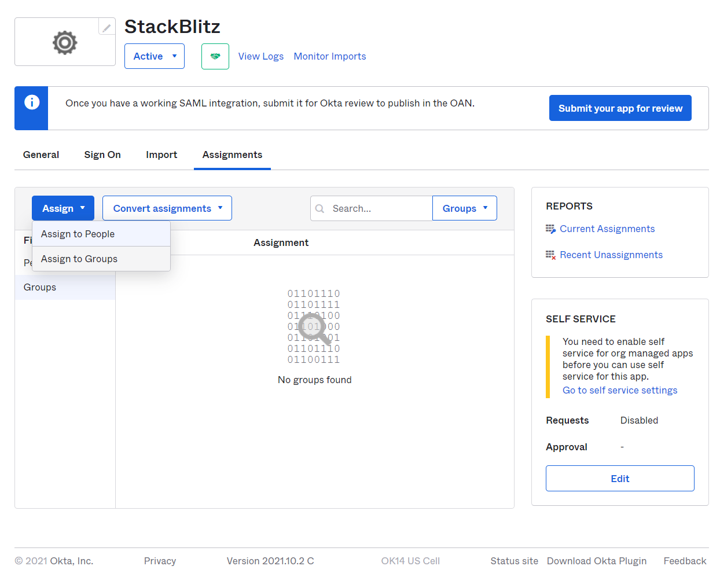Open the Import tab
This screenshot has width=720, height=588.
pos(161,155)
